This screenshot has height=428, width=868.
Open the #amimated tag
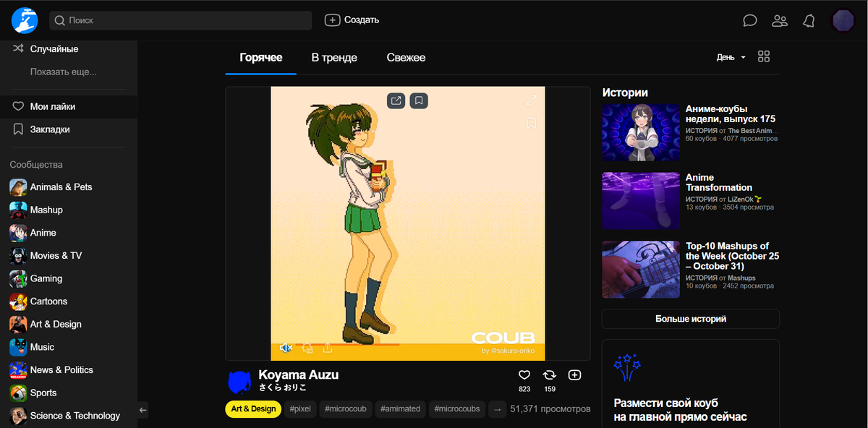(x=400, y=409)
